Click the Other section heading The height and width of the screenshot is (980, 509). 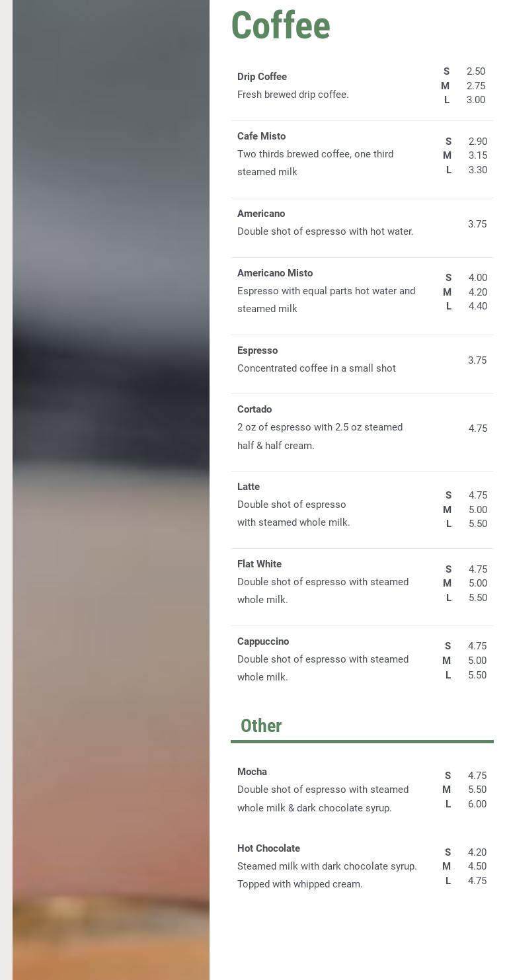click(x=261, y=725)
